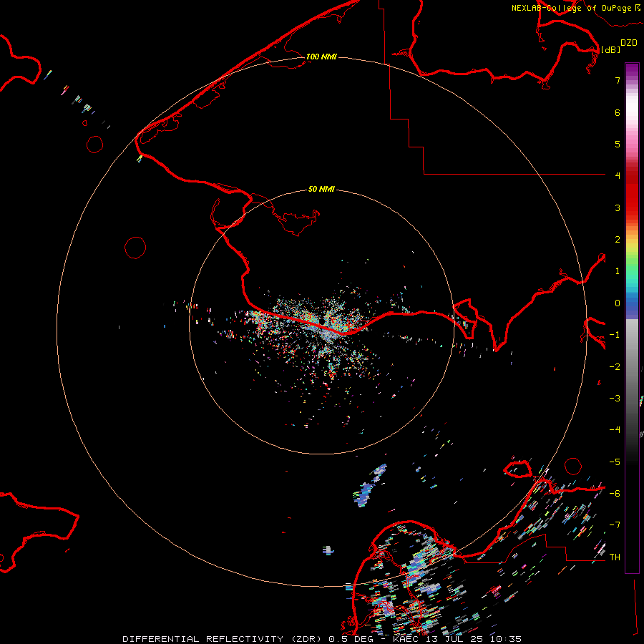
Task: Click the '3' value on color scale
Action: [618, 208]
